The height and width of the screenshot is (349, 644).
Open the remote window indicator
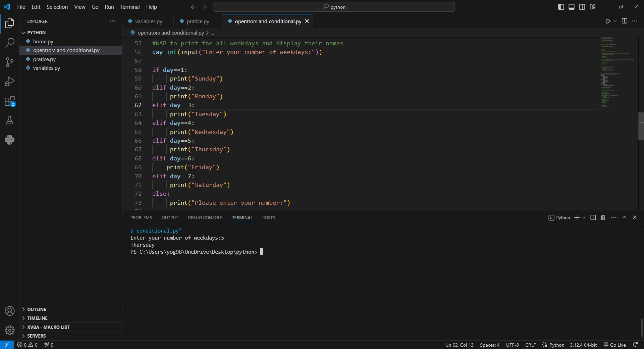7,345
